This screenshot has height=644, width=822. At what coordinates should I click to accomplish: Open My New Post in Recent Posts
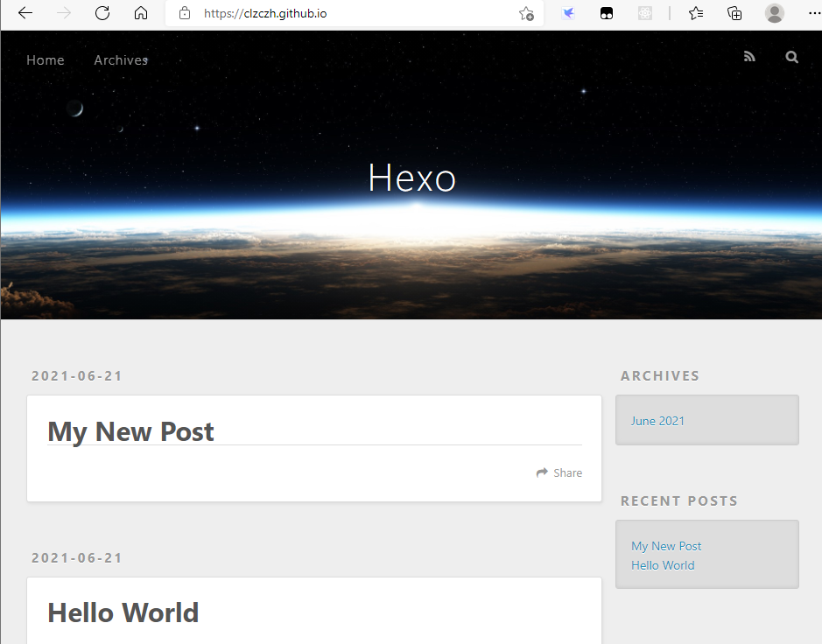point(666,546)
